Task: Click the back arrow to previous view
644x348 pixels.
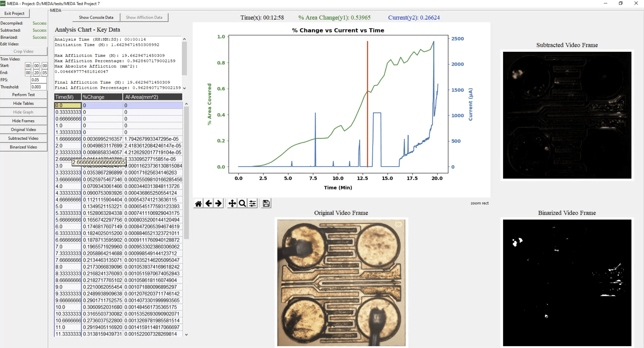Action: pyautogui.click(x=208, y=203)
